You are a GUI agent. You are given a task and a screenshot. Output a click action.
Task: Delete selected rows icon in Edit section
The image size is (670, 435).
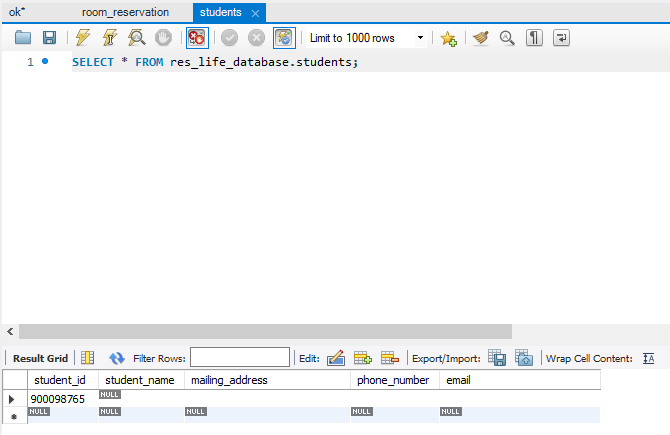pos(390,358)
